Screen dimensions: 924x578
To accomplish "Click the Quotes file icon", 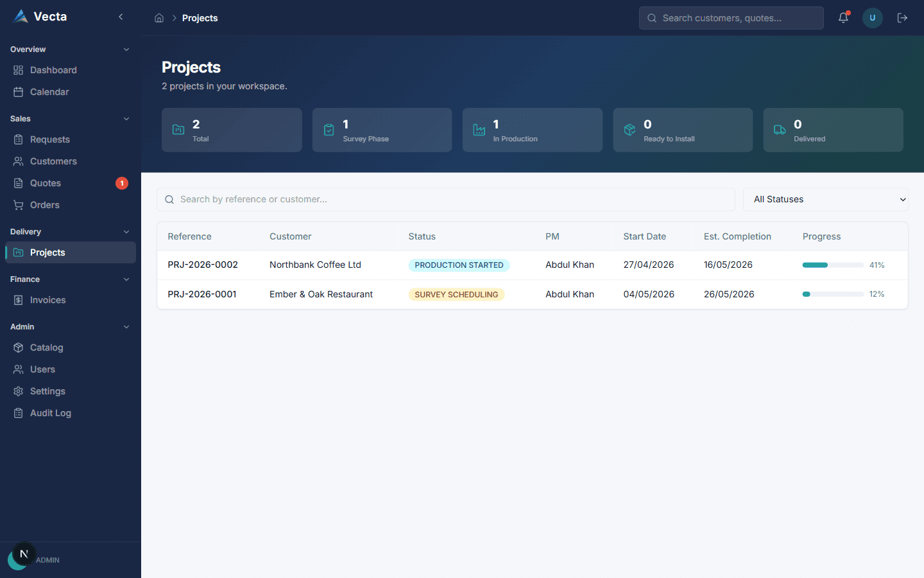I will (x=18, y=183).
